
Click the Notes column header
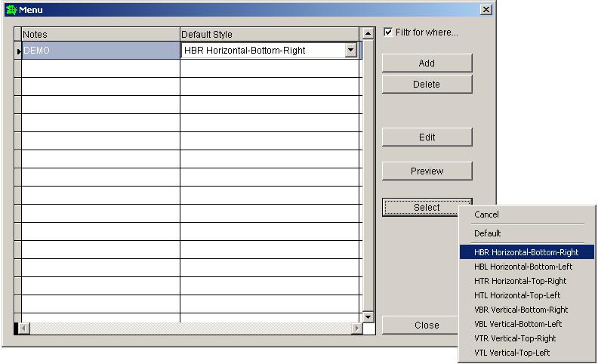pyautogui.click(x=100, y=35)
